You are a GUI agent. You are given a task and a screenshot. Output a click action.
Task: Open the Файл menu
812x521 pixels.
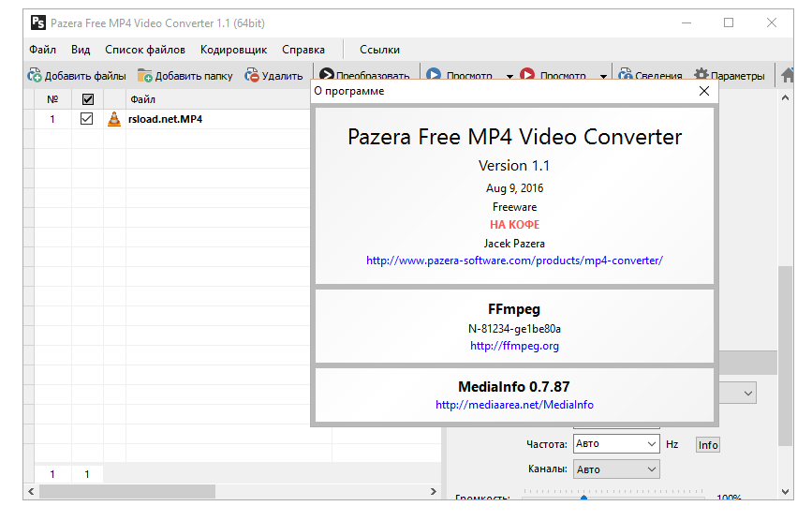tap(42, 50)
